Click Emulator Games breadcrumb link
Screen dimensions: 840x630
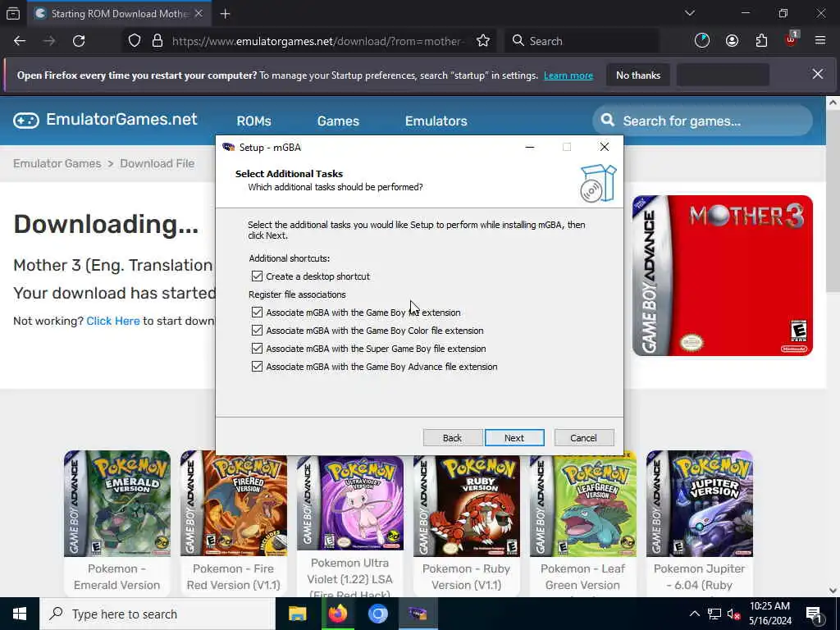57,163
